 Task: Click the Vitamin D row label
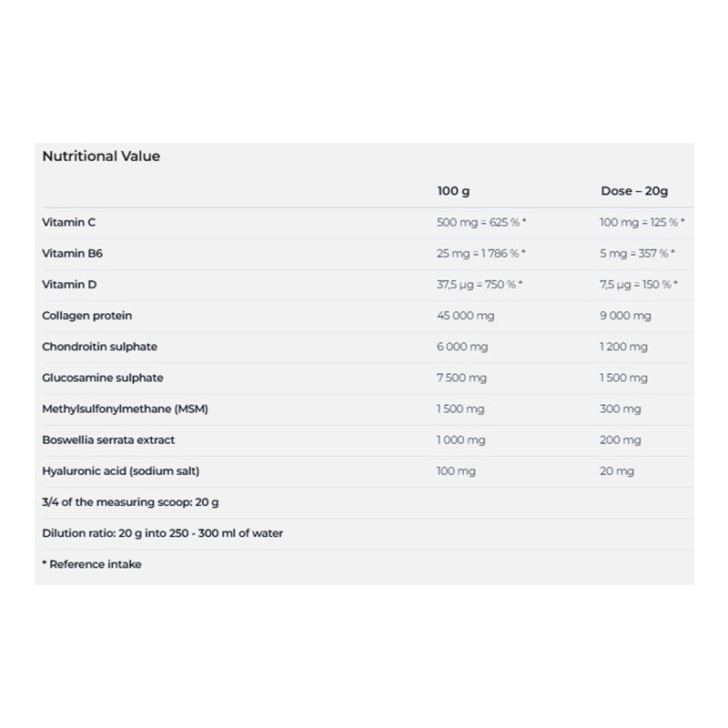pos(69,285)
